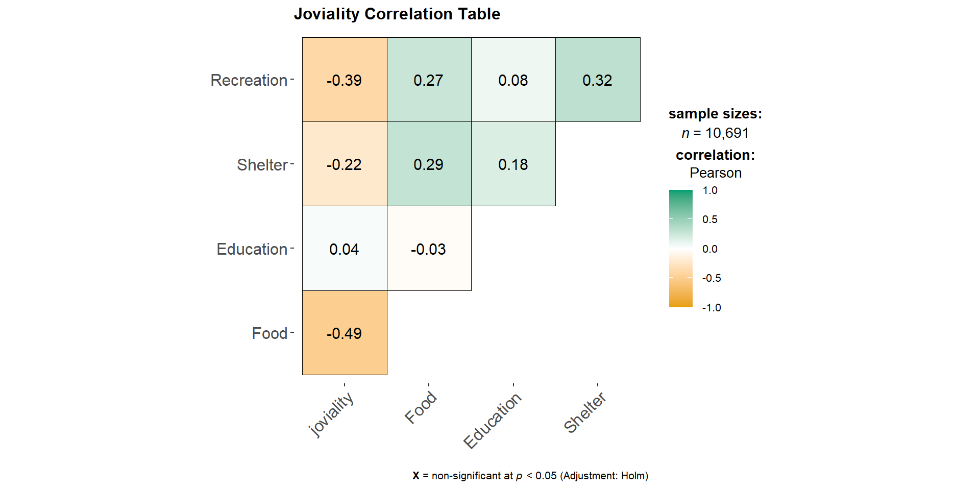Select the rotated Shelter label on the x-axis
The height and width of the screenshot is (490, 980).
[x=585, y=412]
